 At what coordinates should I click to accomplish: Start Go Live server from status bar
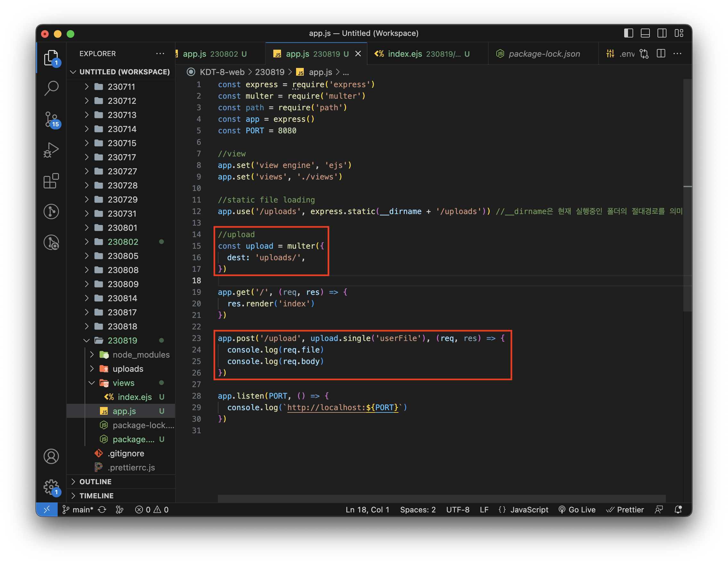click(x=577, y=510)
